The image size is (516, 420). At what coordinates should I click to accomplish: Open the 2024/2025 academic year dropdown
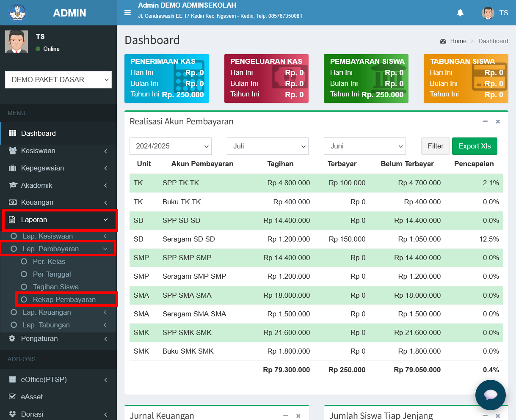[x=171, y=146]
